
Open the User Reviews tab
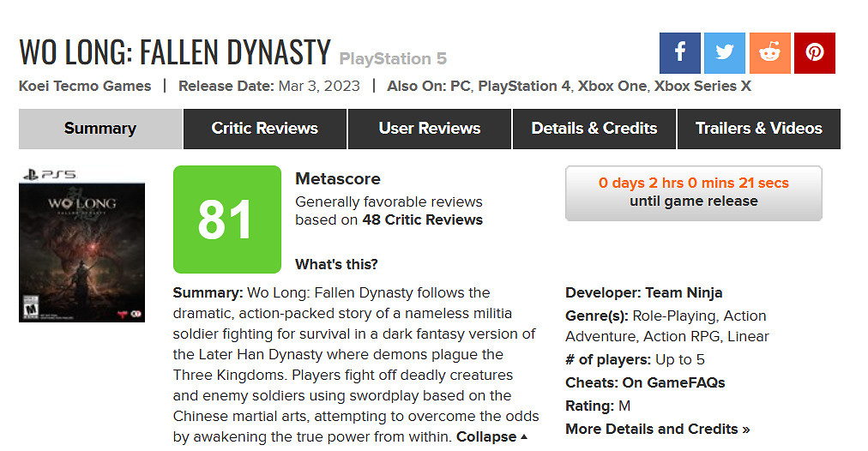pos(430,129)
